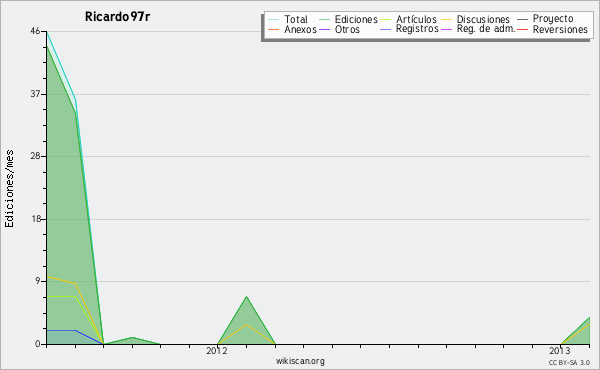Click the y-axis label 0
This screenshot has height=370, width=600.
[x=38, y=344]
